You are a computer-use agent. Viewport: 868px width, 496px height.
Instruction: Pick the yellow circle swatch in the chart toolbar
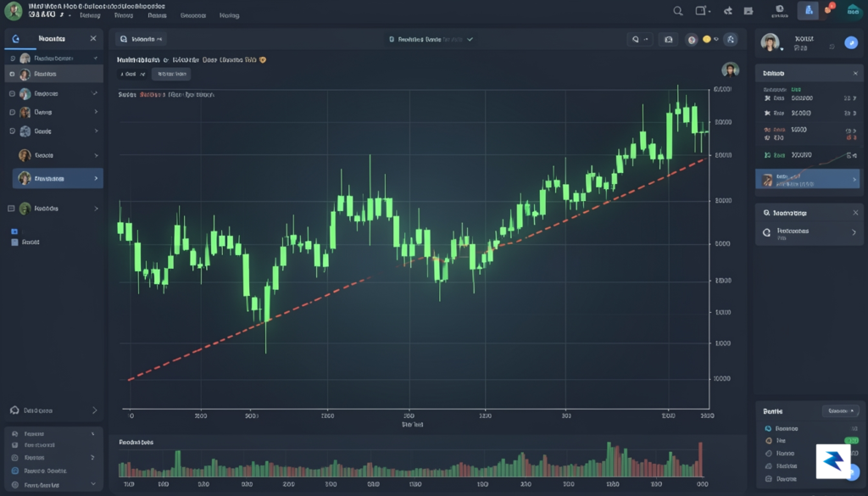click(706, 39)
